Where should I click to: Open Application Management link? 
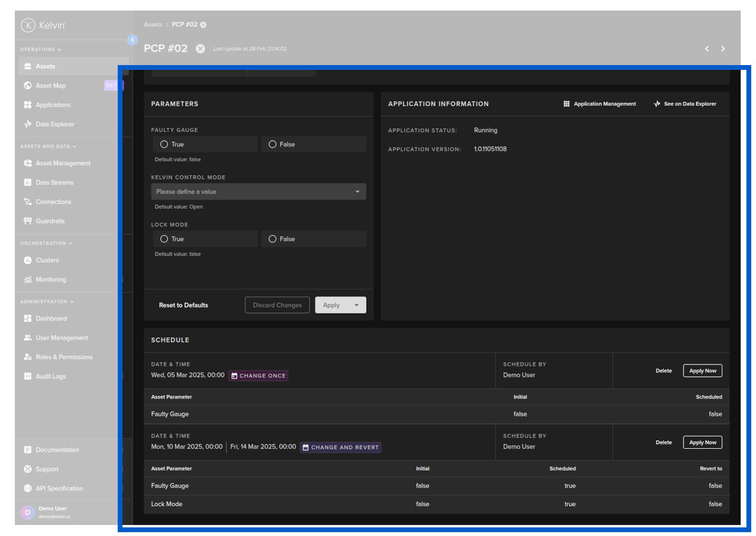pos(600,104)
